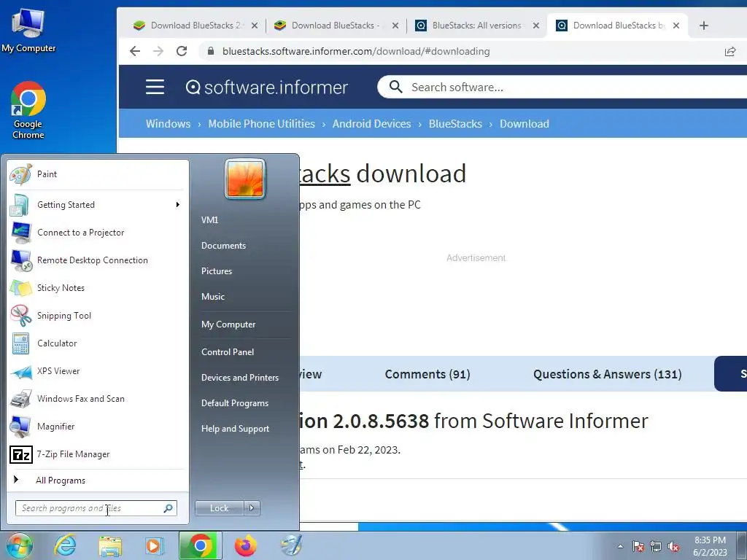Click the muted volume tray icon
The width and height of the screenshot is (747, 560).
(x=673, y=546)
